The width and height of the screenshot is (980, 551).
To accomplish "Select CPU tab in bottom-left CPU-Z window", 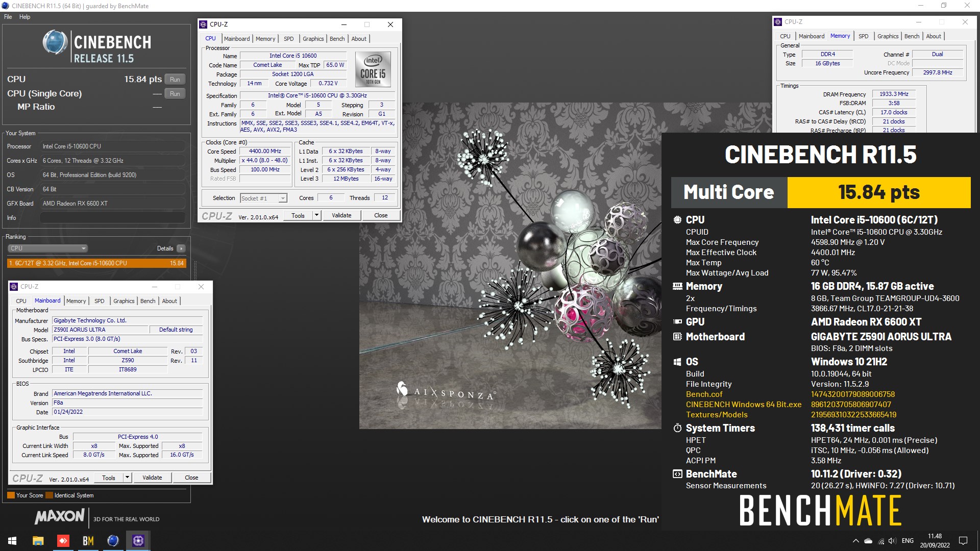I will [21, 301].
